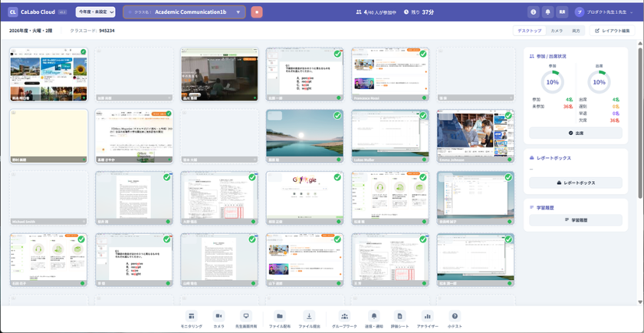Open the ファイル提出 file submission download icon
The width and height of the screenshot is (644, 333).
[x=309, y=316]
